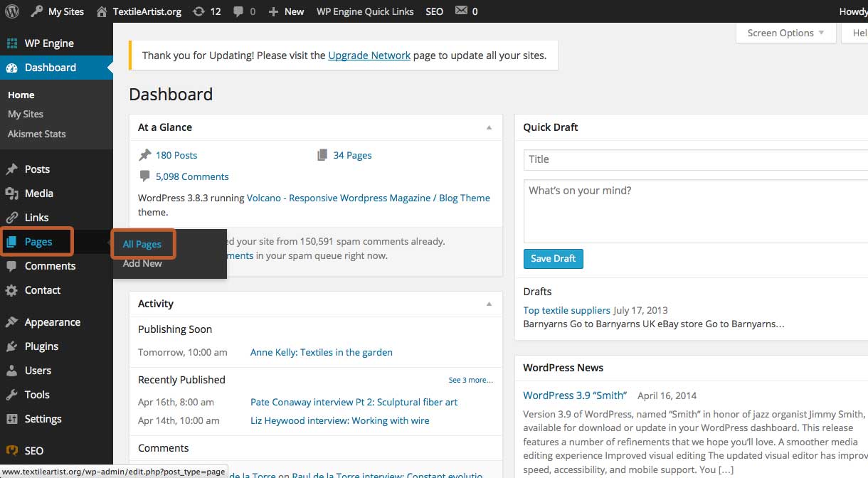The width and height of the screenshot is (868, 478).
Task: Open the Appearance menu label in the sidebar
Action: point(53,322)
